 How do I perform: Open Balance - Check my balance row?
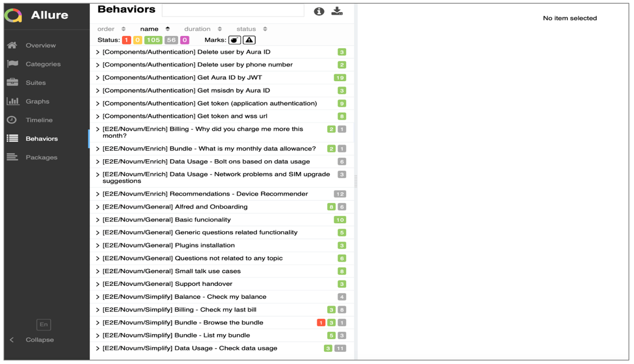click(222, 297)
